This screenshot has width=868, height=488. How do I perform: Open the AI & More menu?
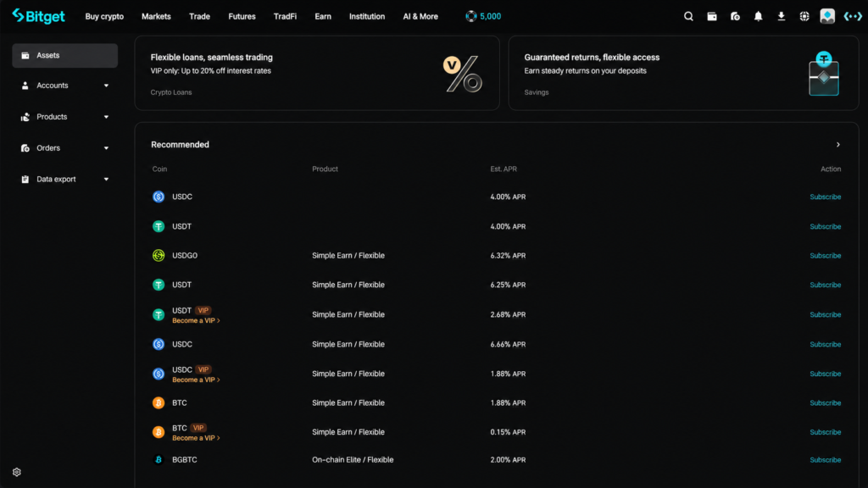coord(420,17)
